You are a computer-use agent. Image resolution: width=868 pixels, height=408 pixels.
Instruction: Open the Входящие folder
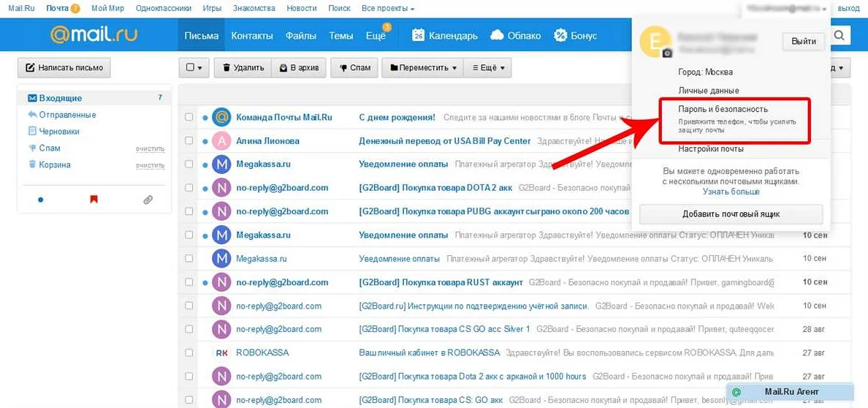tap(61, 98)
